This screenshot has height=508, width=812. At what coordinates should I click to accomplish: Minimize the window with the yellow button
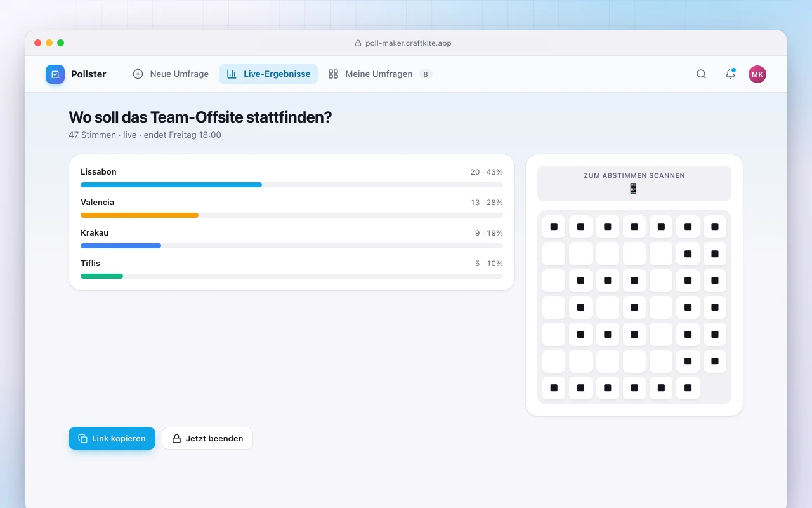tap(49, 43)
